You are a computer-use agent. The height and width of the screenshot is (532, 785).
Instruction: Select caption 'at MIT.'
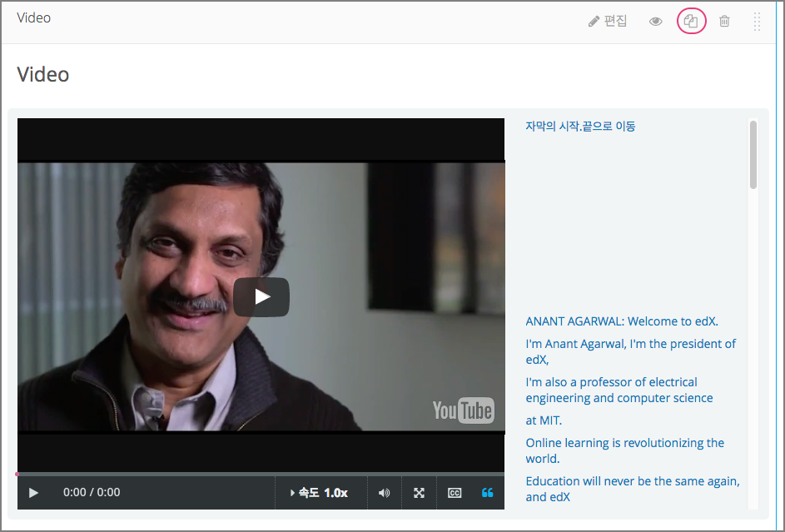(x=544, y=420)
